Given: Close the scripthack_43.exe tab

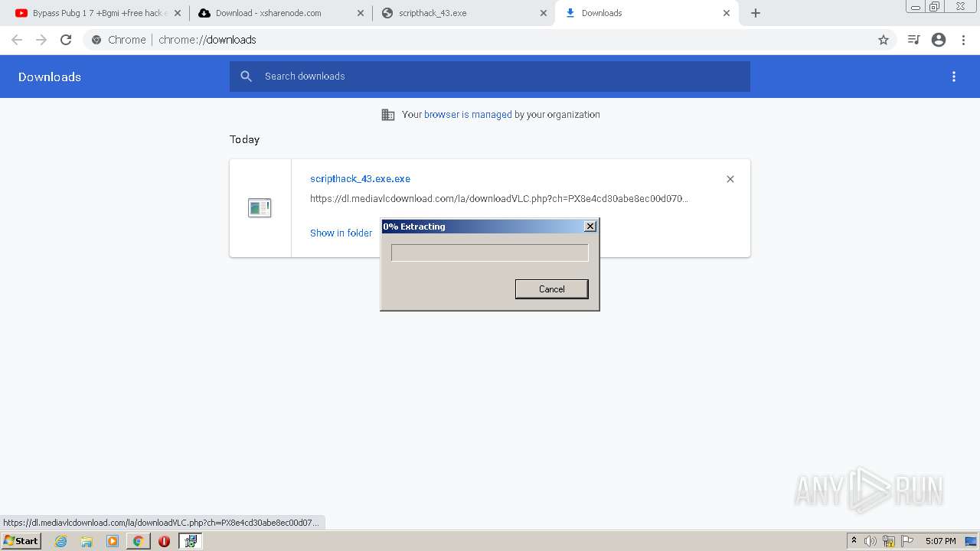Looking at the screenshot, I should [544, 13].
